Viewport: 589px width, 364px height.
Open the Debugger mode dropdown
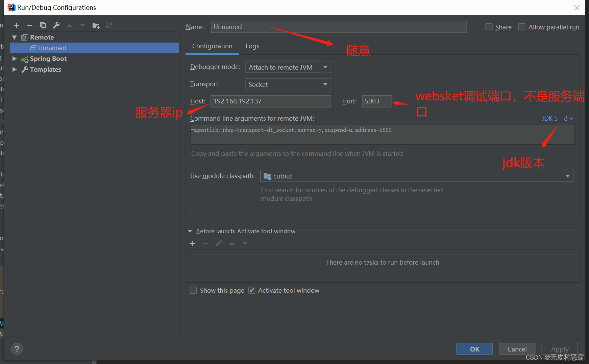pyautogui.click(x=288, y=67)
